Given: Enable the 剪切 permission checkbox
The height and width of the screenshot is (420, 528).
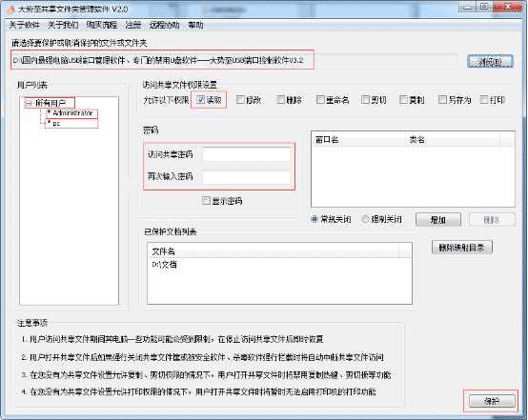Looking at the screenshot, I should click(x=365, y=100).
